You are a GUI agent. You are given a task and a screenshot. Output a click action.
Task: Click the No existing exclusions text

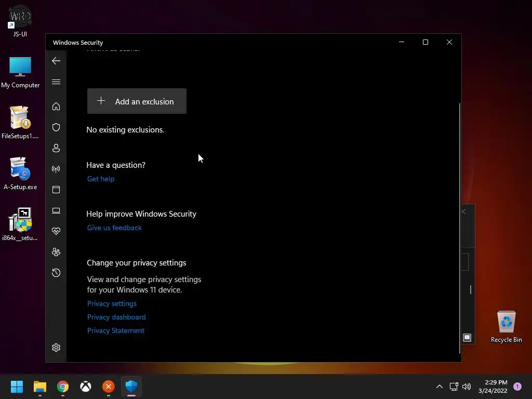(x=125, y=129)
